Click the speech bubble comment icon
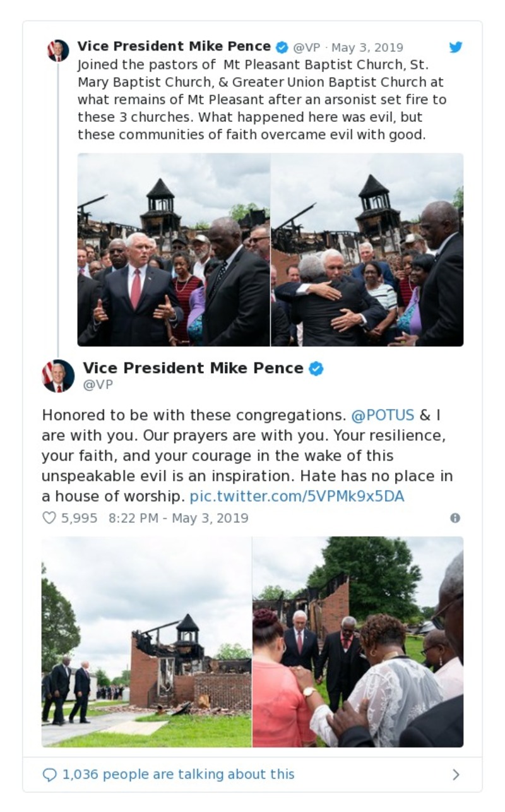The width and height of the screenshot is (505, 812). 50,774
